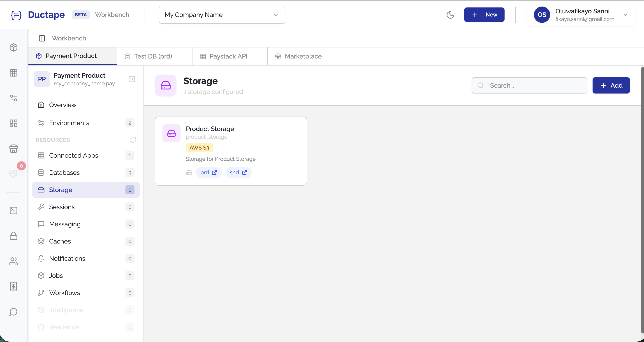The height and width of the screenshot is (342, 644).
Task: Click the marketplace storefront icon in the left rail
Action: (x=14, y=149)
